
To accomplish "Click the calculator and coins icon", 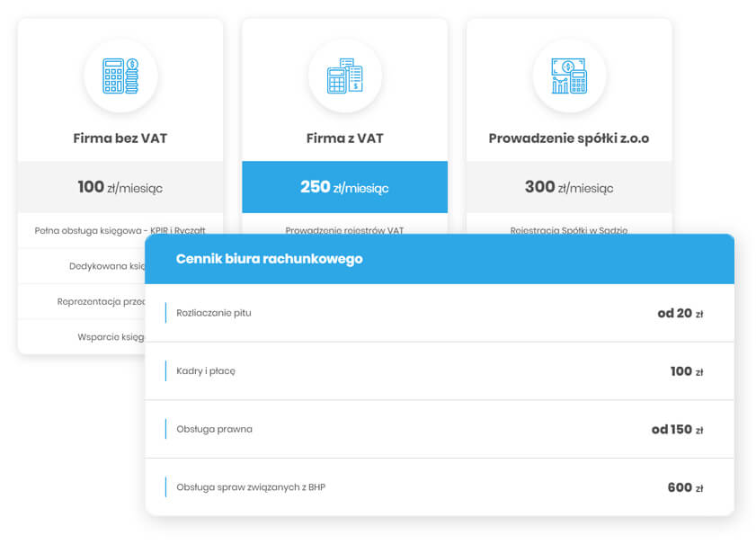I will (x=120, y=76).
